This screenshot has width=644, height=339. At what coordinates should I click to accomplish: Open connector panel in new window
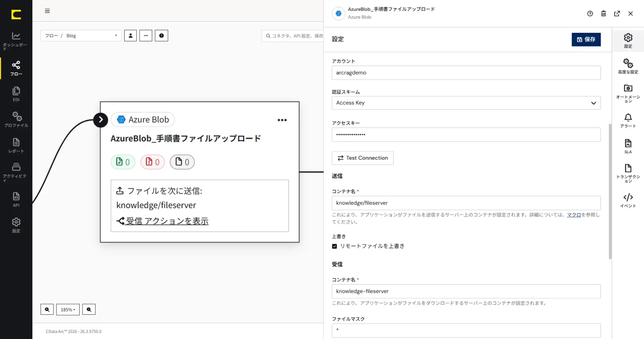pos(617,14)
